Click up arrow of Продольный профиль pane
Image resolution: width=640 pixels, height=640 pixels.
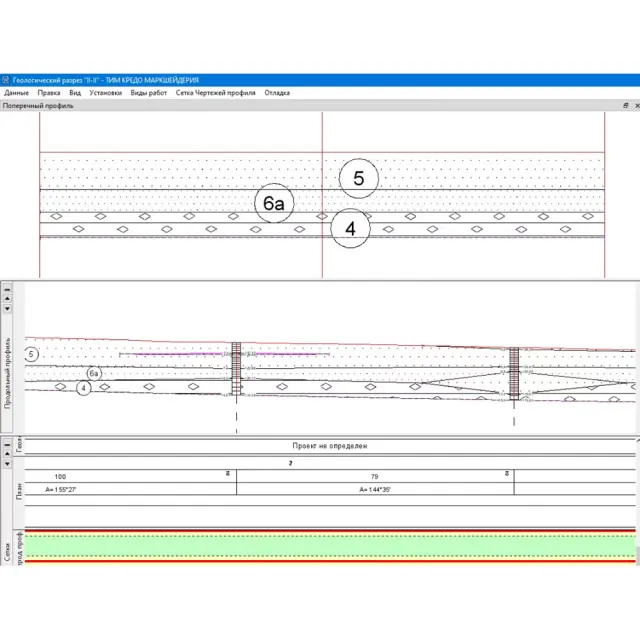[x=7, y=297]
